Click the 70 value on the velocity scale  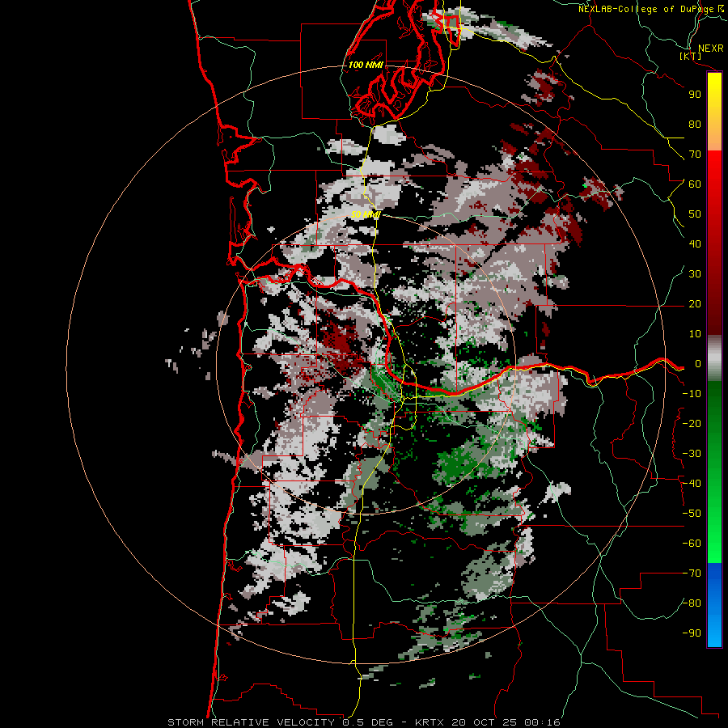pos(695,154)
